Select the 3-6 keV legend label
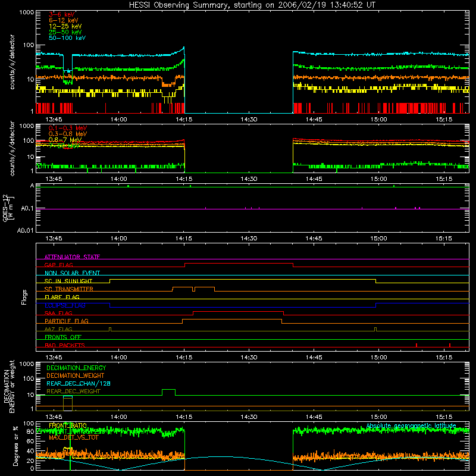 tap(62, 14)
